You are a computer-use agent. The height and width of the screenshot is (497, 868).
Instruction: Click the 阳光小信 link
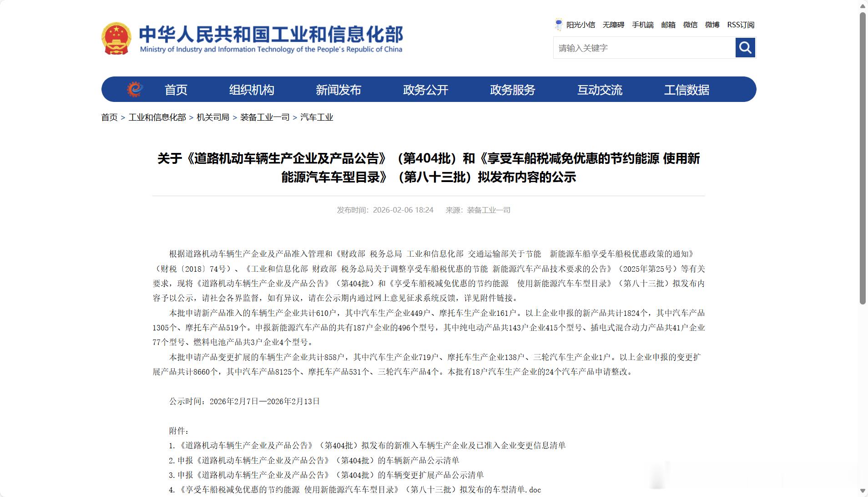[x=581, y=25]
